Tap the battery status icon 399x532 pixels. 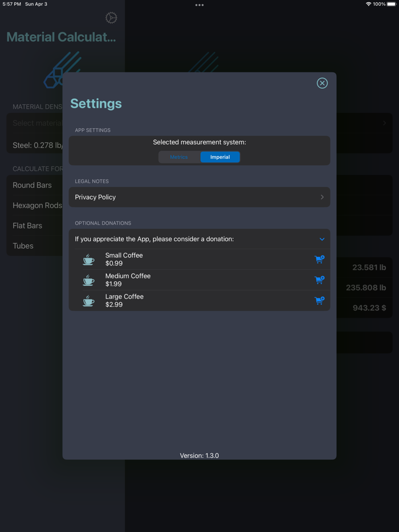(392, 4)
